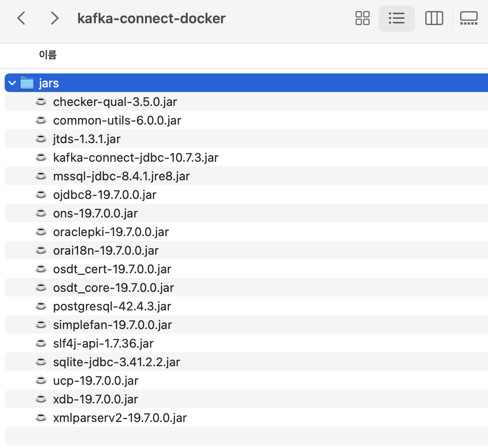Screen dimensions: 488x448
Task: Go forward with the right chevron button
Action: 54,18
